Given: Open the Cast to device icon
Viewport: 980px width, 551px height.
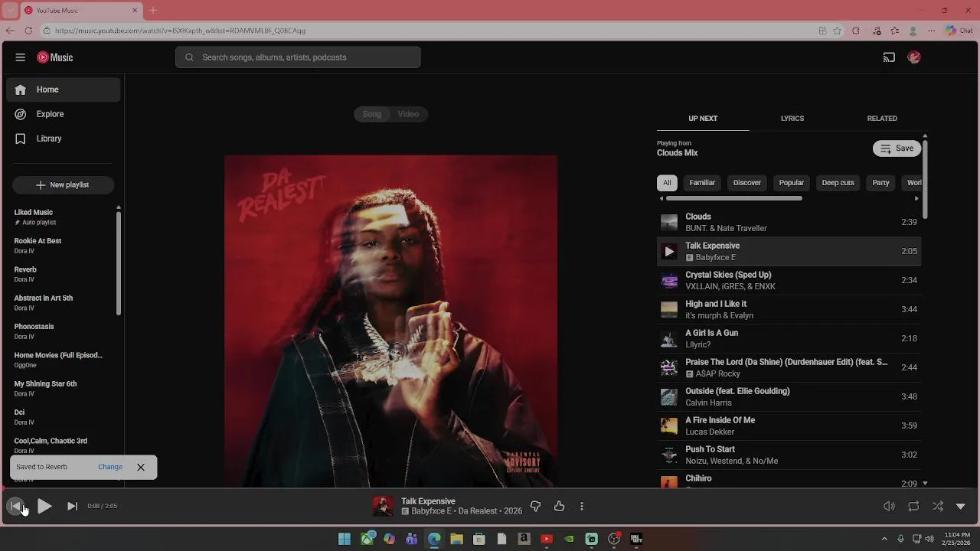Looking at the screenshot, I should [889, 57].
